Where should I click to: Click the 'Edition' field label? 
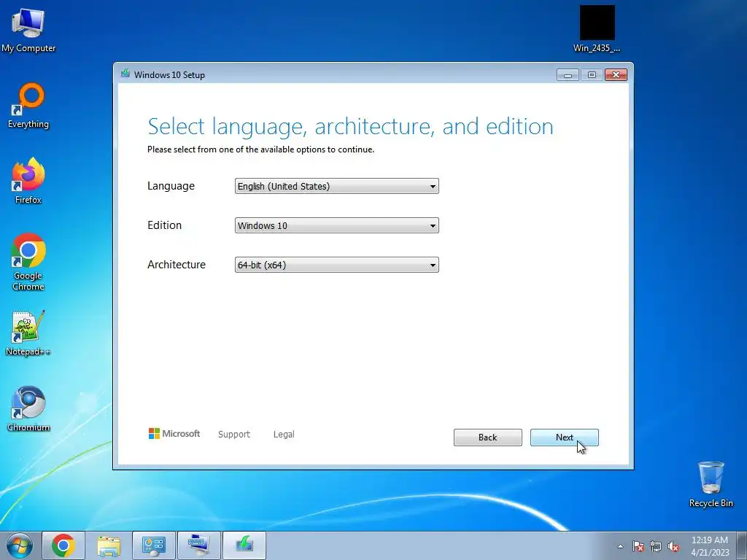164,225
